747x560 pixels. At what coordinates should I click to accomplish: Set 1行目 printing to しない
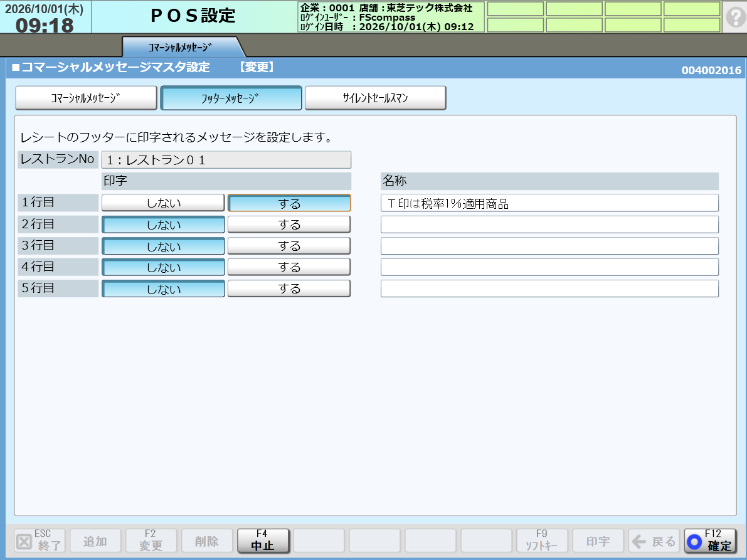coord(163,203)
